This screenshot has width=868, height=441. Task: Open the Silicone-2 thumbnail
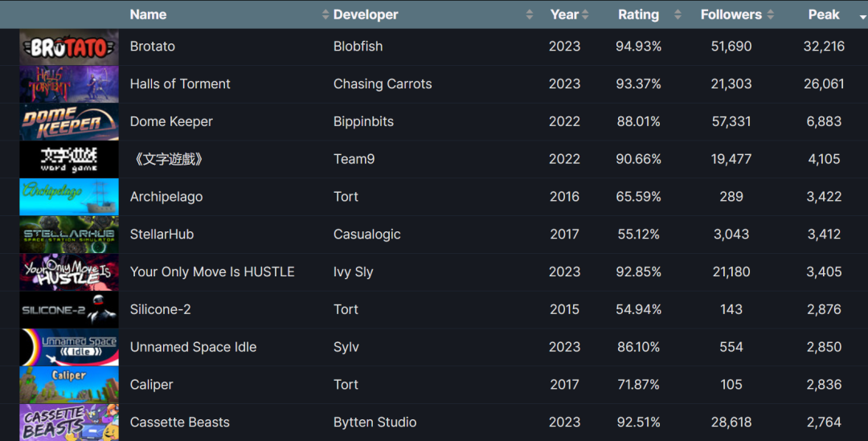[68, 310]
